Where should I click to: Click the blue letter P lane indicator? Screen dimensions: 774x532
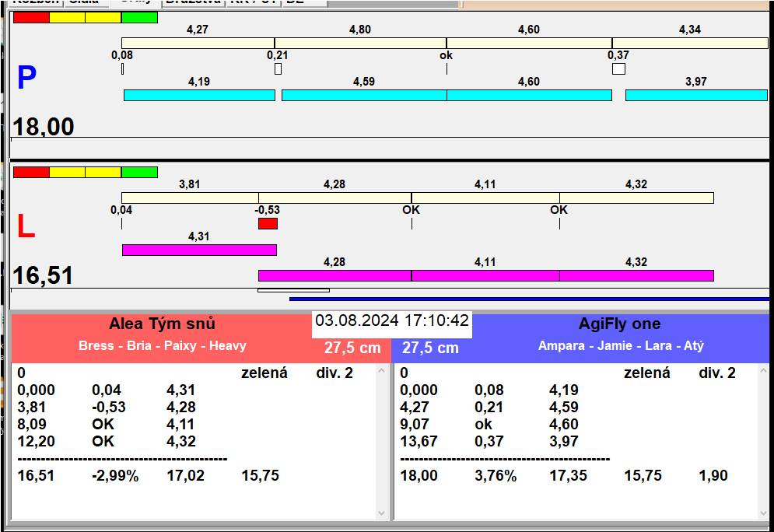26,79
